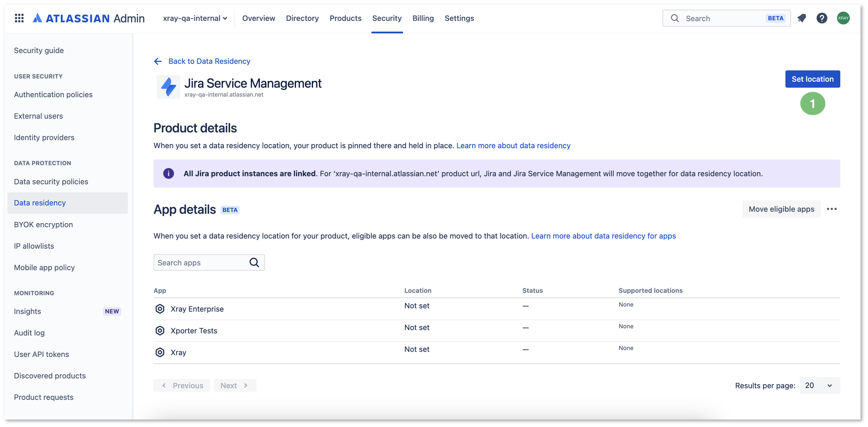The width and height of the screenshot is (868, 427).
Task: Click the magnifier icon in top search
Action: point(675,18)
